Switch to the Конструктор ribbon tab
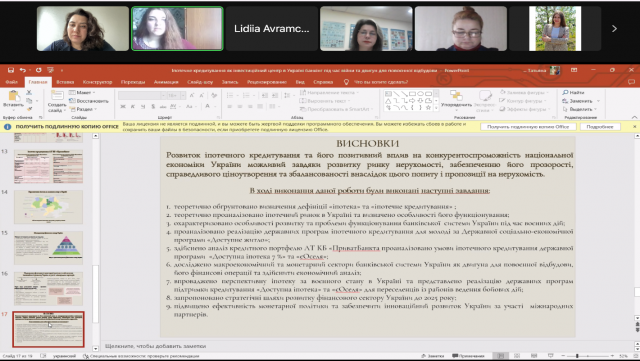The image size is (640, 361). coord(98,82)
